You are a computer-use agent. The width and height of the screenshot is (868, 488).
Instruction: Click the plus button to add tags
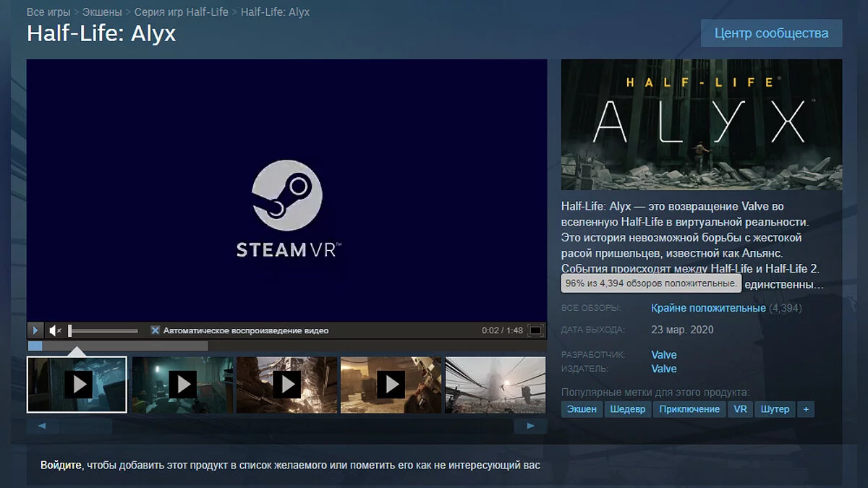[805, 409]
